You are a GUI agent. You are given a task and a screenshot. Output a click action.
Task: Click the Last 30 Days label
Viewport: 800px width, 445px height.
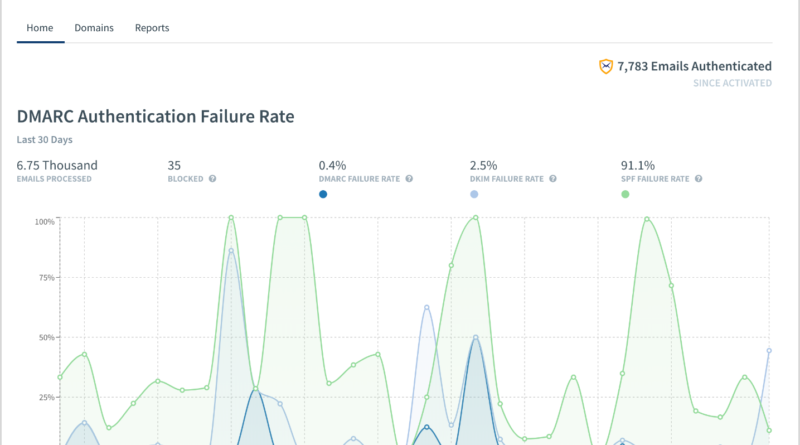coord(44,140)
